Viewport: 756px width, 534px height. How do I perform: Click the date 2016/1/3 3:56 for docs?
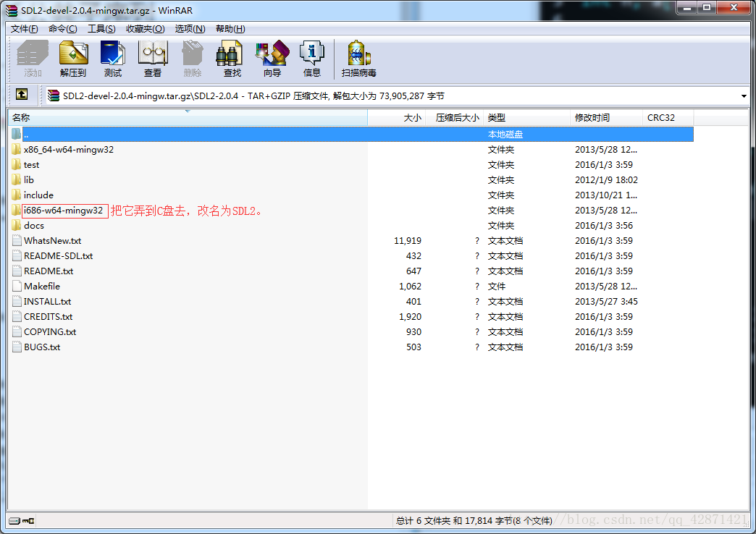604,226
